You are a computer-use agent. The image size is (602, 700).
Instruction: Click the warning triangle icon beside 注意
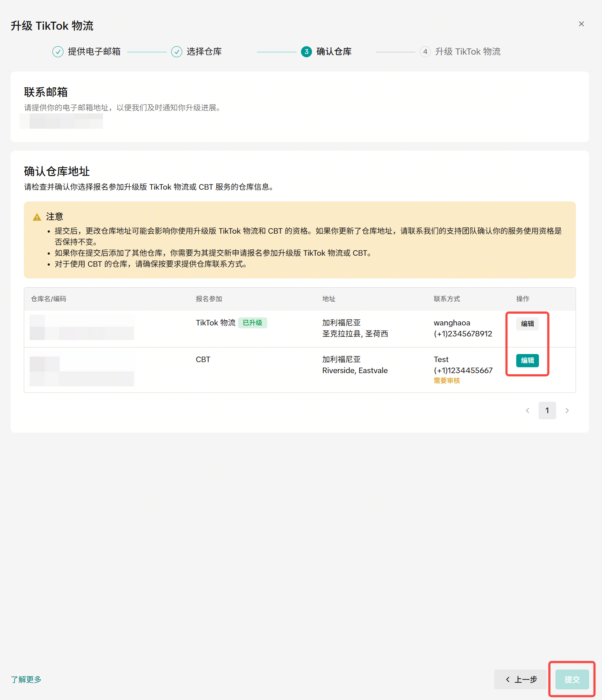[x=37, y=217]
